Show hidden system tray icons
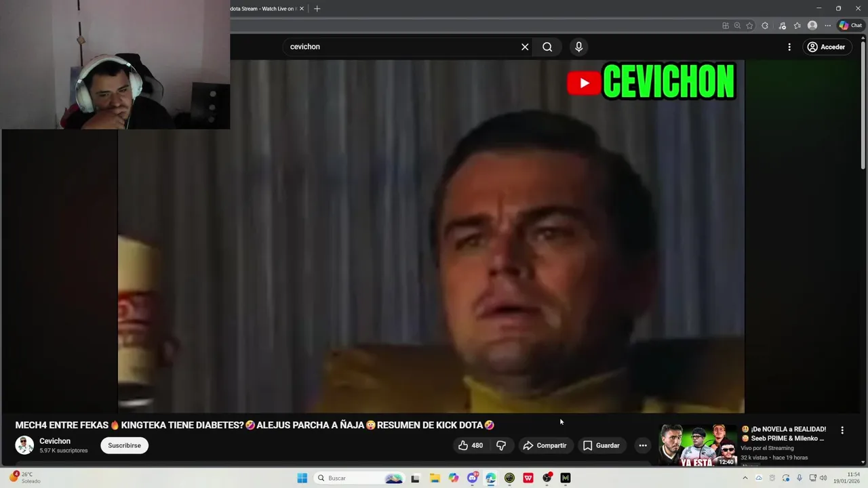This screenshot has width=868, height=488. 745,478
